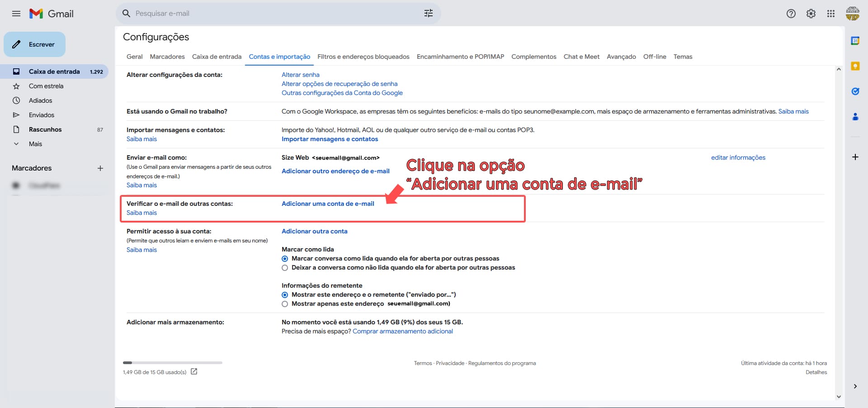Open Google Tasks in side panel
The width and height of the screenshot is (868, 408).
click(855, 91)
